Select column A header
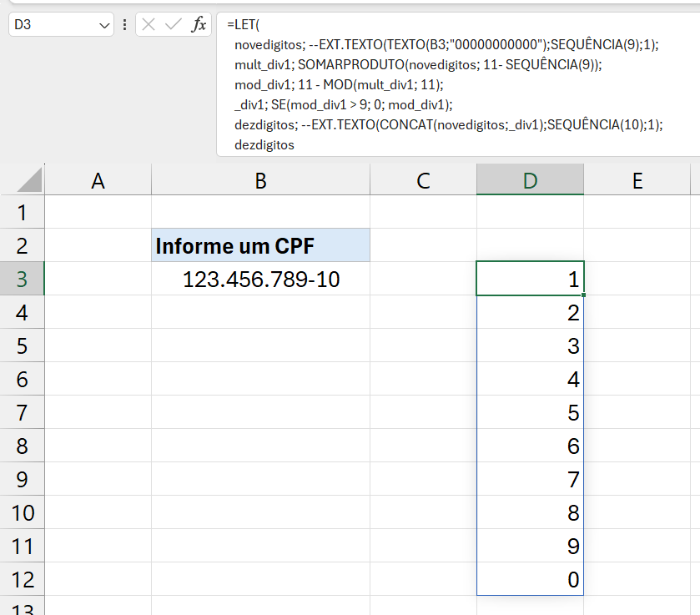The height and width of the screenshot is (615, 700). 98,180
